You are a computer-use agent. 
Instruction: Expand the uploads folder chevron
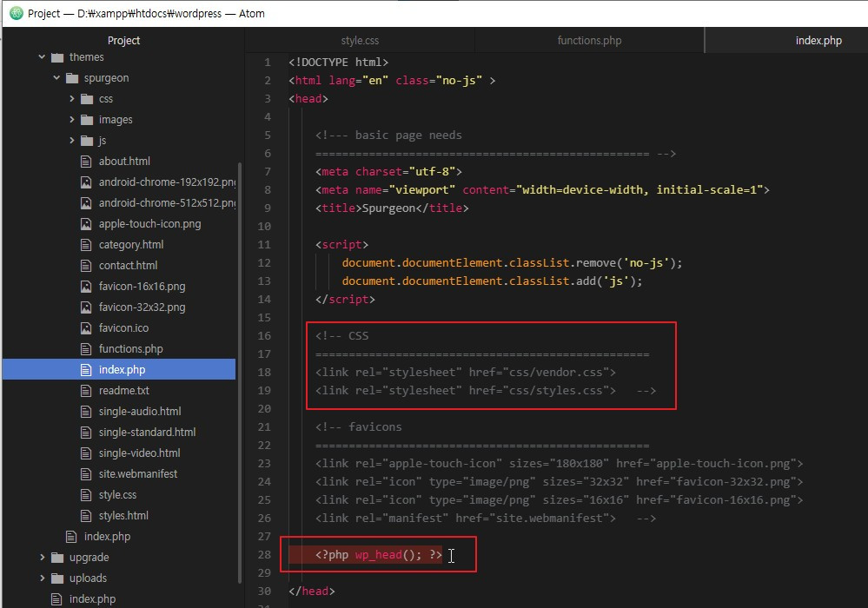42,578
